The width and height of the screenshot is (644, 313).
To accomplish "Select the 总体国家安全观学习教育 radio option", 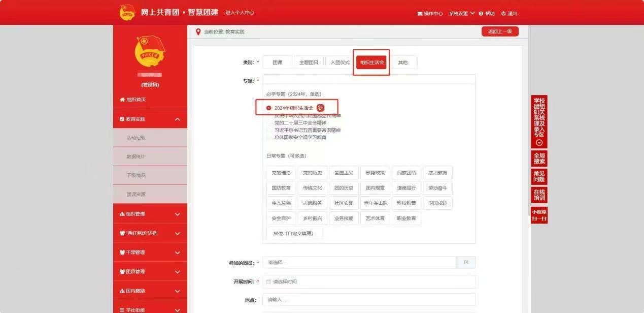I will tap(269, 137).
